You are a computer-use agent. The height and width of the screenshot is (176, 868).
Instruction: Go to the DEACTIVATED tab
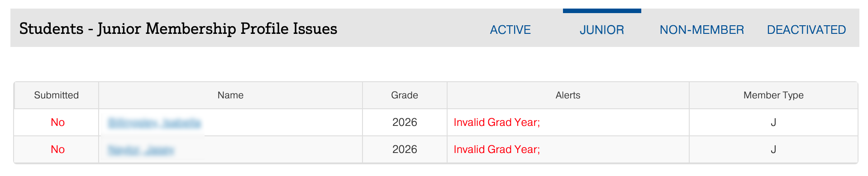(806, 30)
